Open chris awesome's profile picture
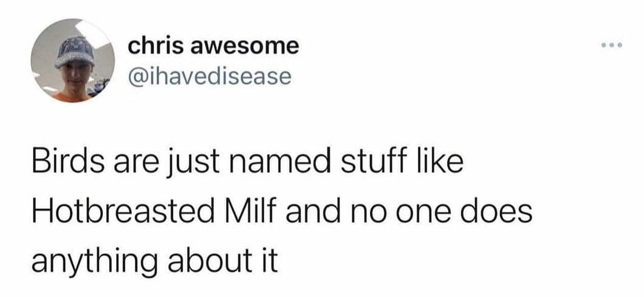 click(x=73, y=60)
